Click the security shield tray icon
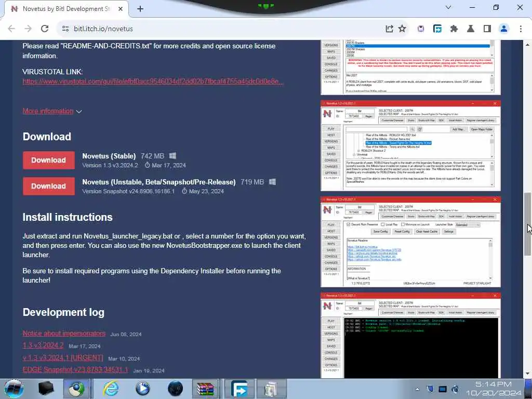The height and width of the screenshot is (399, 532). 430,389
